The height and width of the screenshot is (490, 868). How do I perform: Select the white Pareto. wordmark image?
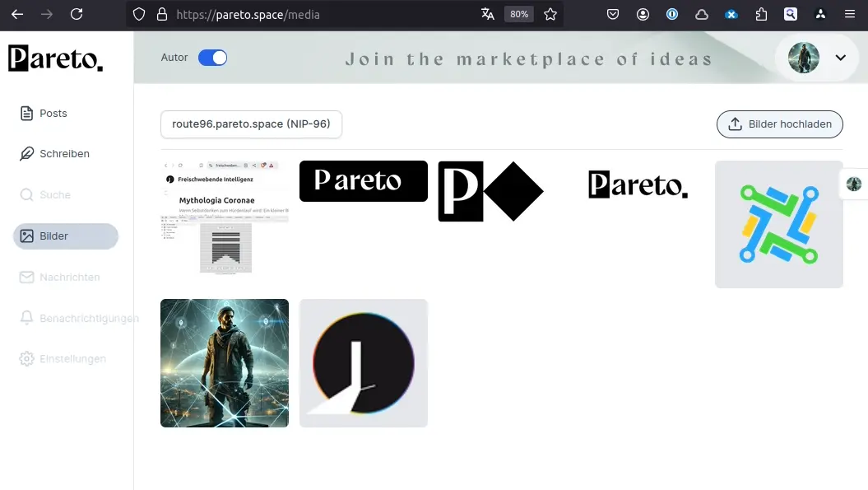tap(638, 184)
